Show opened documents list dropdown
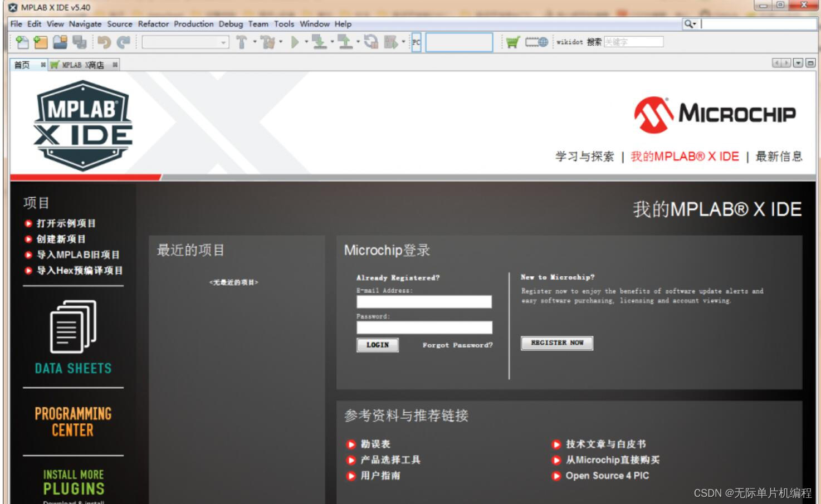 pos(798,63)
